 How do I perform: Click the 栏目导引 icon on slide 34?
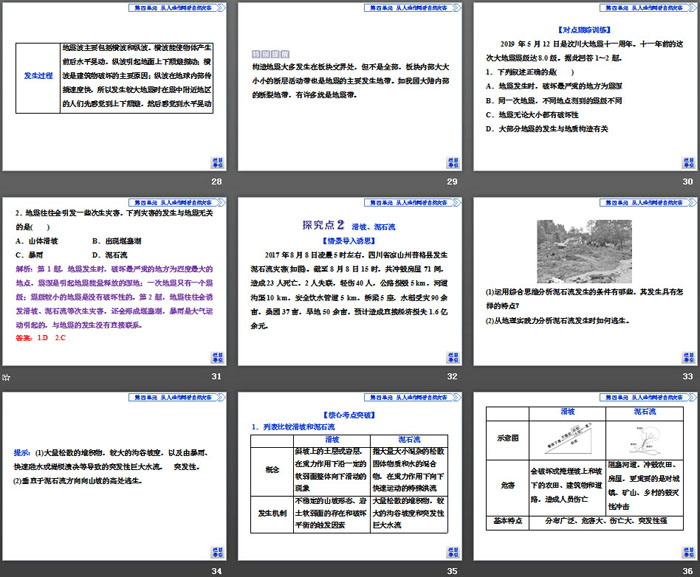[217, 552]
